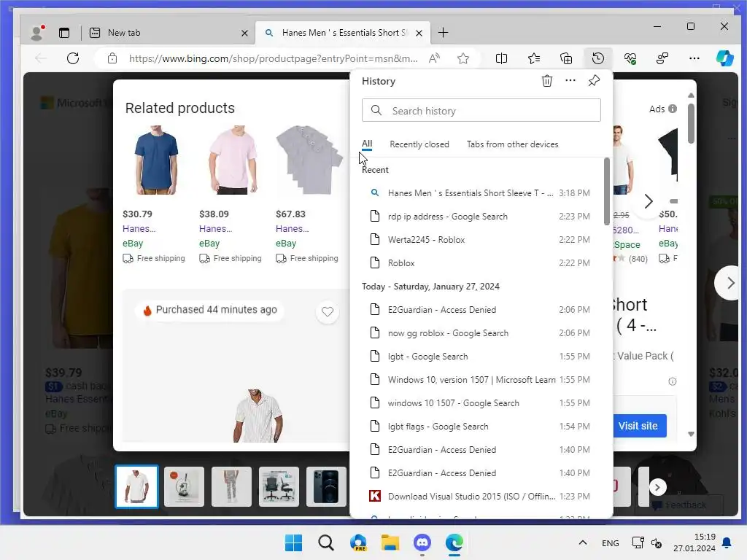Show hidden tray icons chevron
Image resolution: width=747 pixels, height=560 pixels.
pos(583,542)
